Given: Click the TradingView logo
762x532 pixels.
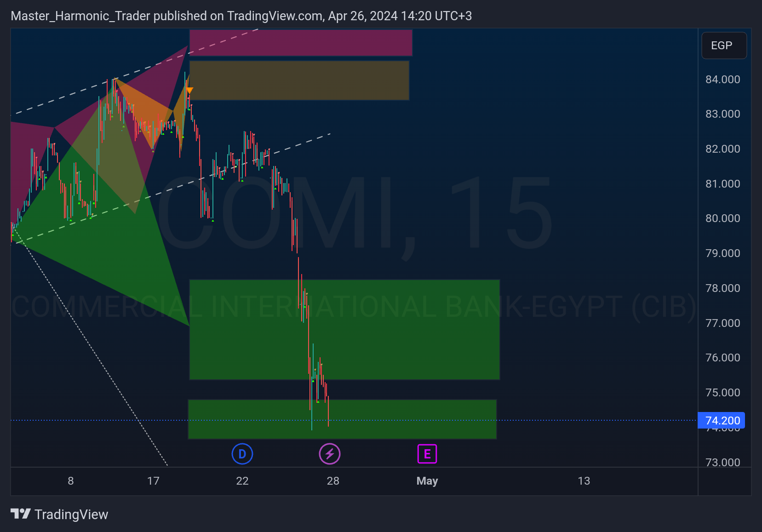Looking at the screenshot, I should (59, 514).
